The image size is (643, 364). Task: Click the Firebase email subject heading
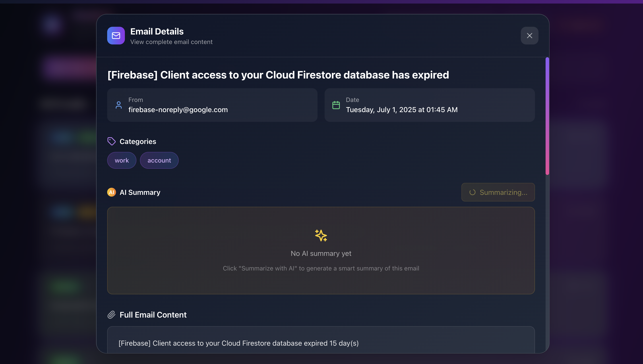click(x=278, y=75)
